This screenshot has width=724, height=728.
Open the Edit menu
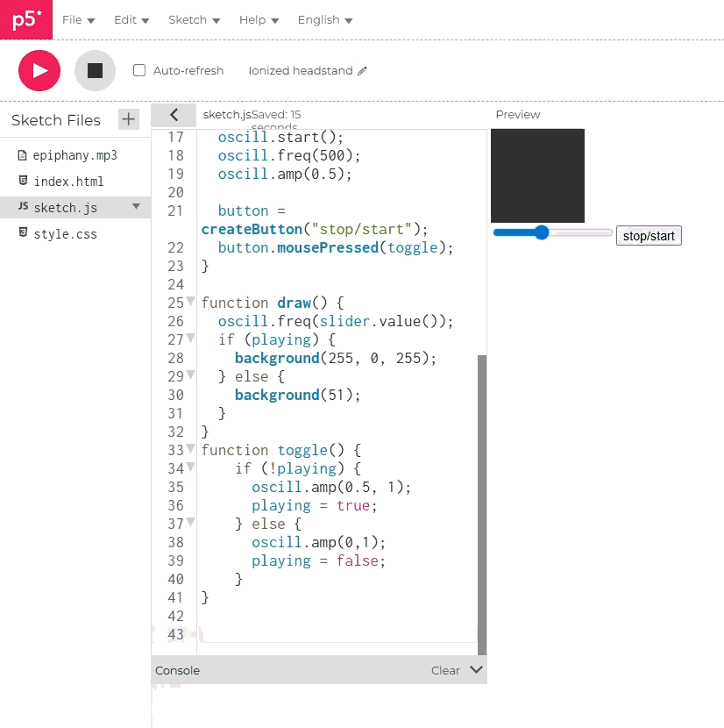tap(131, 20)
